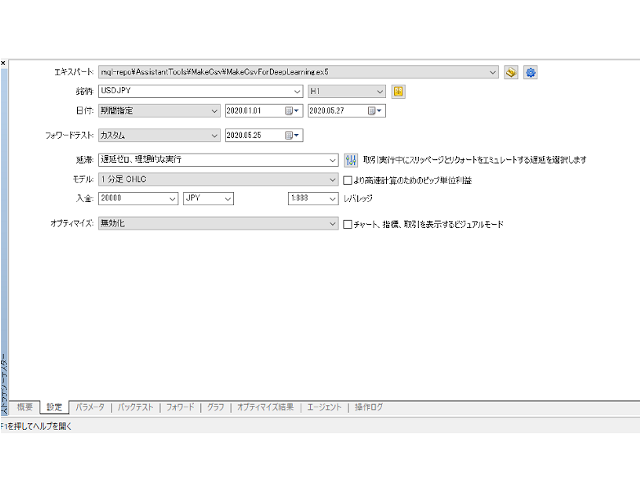The width and height of the screenshot is (640, 480).
Task: Open the オプティマイズ結果 tab
Action: (x=265, y=407)
